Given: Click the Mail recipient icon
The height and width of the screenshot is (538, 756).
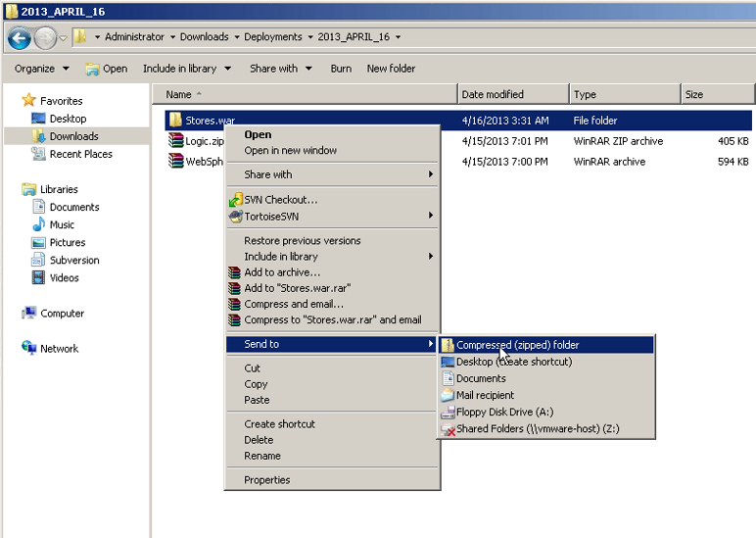Looking at the screenshot, I should 448,395.
